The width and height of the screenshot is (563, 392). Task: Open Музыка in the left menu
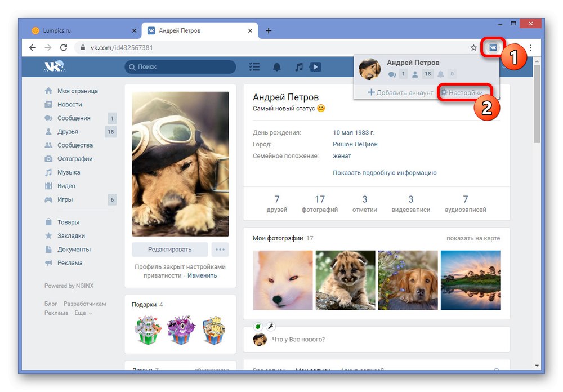pos(69,172)
